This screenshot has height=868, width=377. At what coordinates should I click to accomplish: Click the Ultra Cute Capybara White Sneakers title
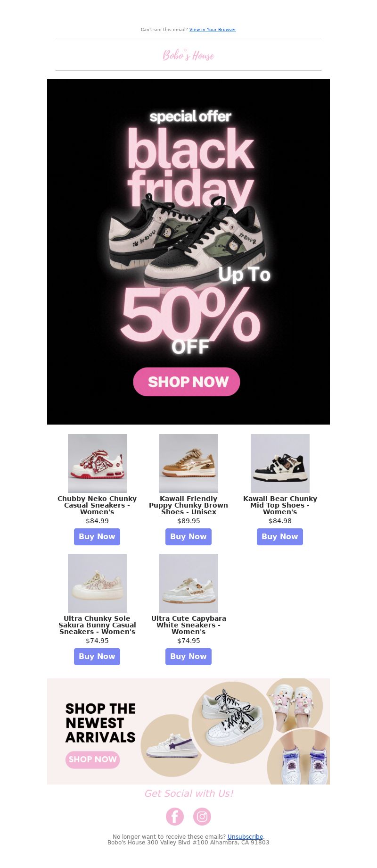188,625
